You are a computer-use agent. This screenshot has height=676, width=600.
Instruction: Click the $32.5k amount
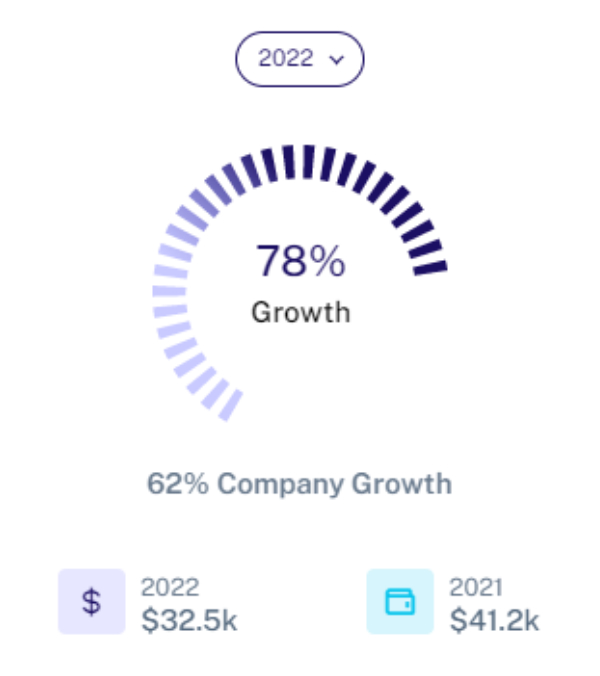189,620
